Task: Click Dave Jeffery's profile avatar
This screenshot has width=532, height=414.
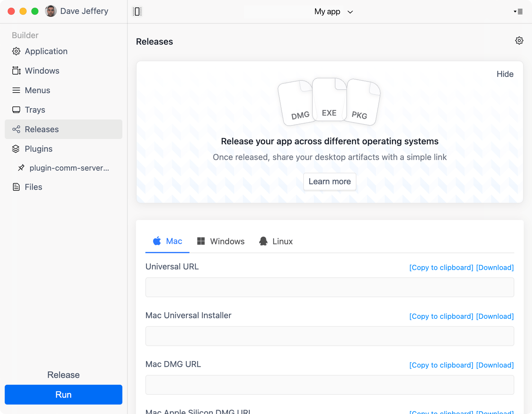Action: click(x=51, y=11)
